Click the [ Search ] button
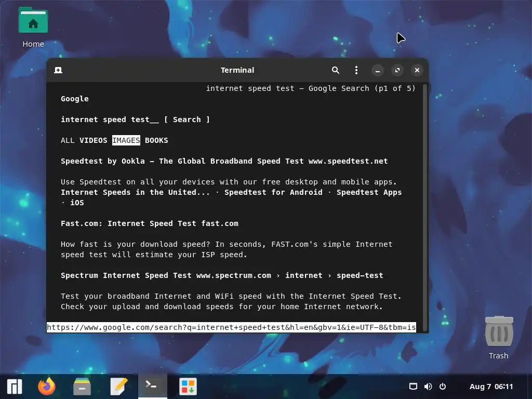532x399 pixels. click(187, 120)
